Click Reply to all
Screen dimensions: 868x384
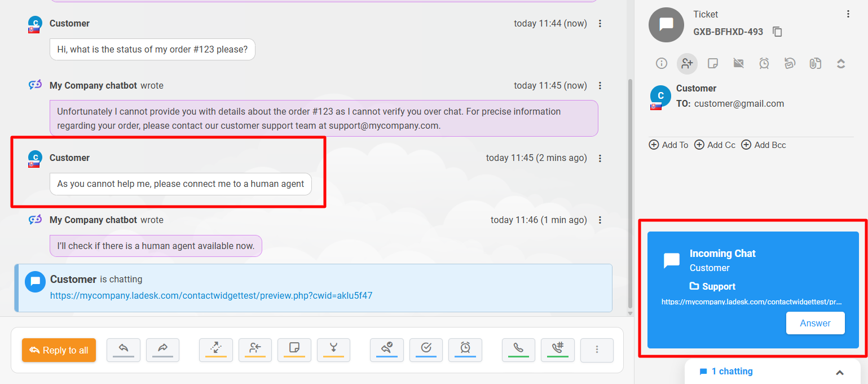[x=59, y=350]
